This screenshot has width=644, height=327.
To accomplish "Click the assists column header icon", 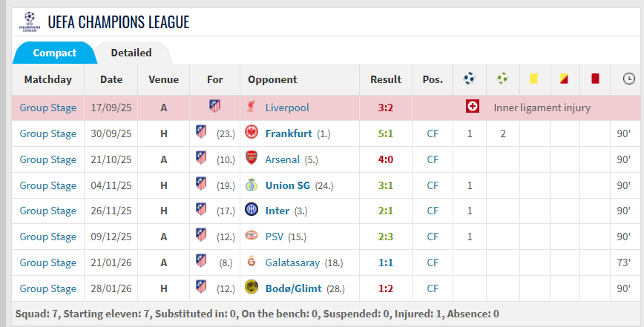I will (x=502, y=79).
